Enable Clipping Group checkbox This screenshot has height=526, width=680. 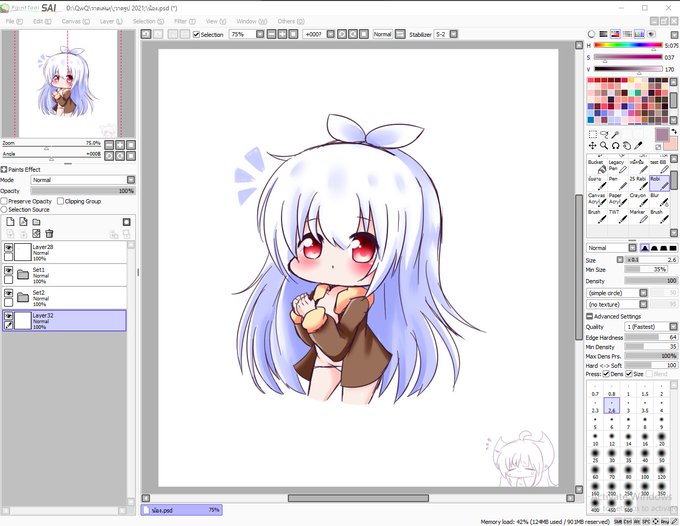click(x=60, y=201)
